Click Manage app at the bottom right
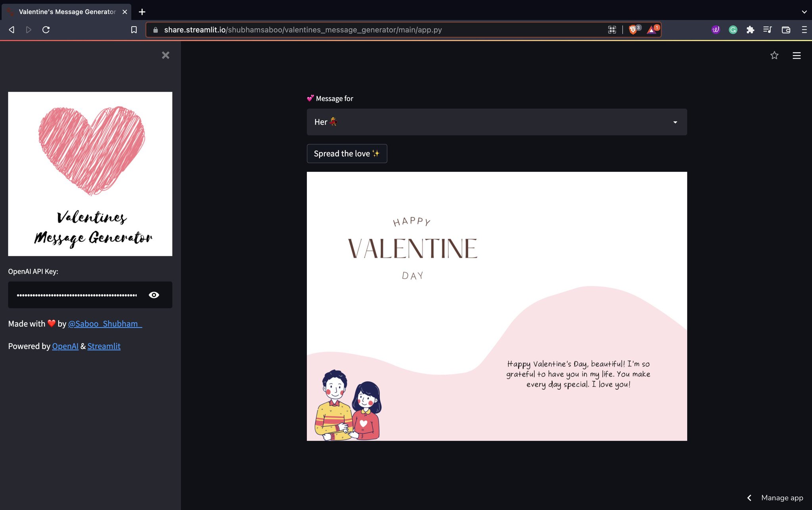 pyautogui.click(x=782, y=498)
